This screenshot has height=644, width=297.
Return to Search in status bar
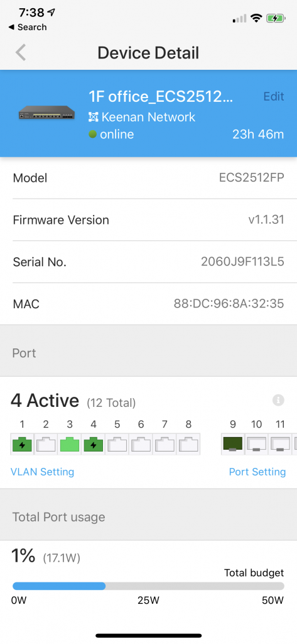[x=28, y=27]
